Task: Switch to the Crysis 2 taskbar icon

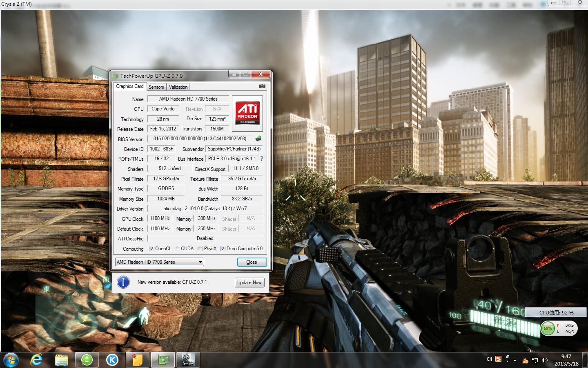Action: click(x=188, y=360)
